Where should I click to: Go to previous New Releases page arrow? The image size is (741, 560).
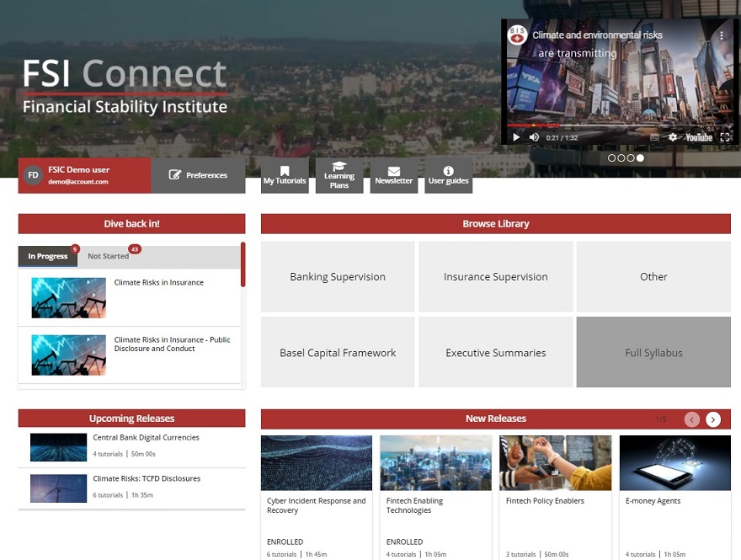[692, 419]
